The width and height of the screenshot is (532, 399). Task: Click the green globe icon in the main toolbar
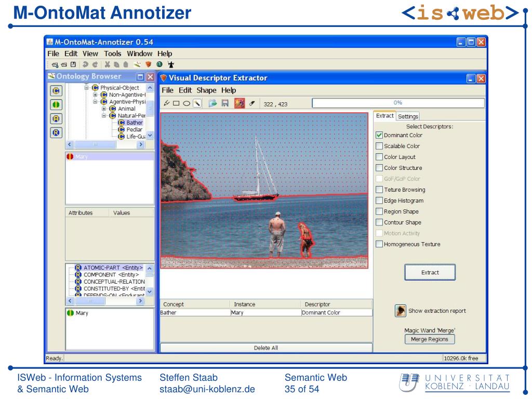[159, 64]
